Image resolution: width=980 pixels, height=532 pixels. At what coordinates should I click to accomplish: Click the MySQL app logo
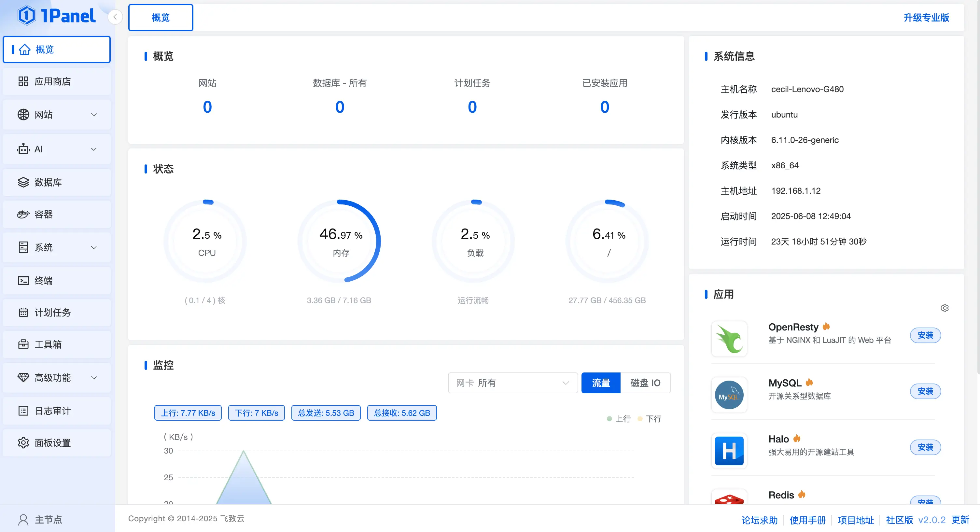pos(729,395)
